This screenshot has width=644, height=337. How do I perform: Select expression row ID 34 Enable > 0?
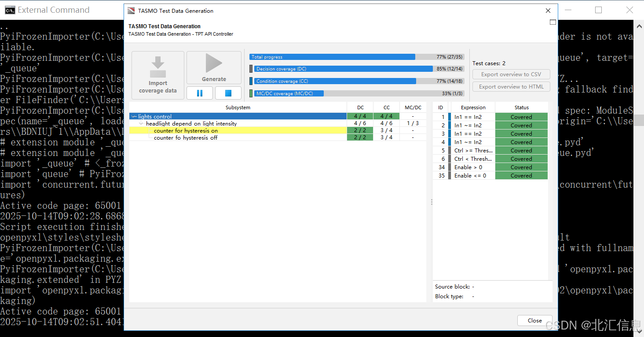490,167
